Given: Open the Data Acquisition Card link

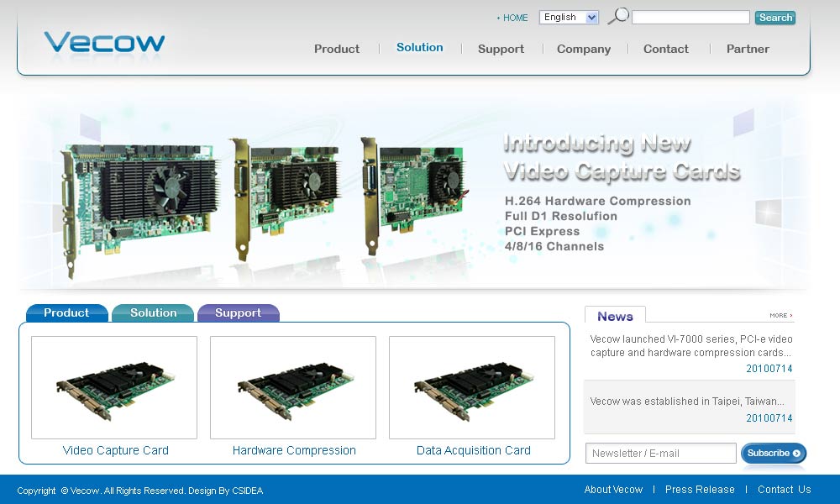Looking at the screenshot, I should coord(473,450).
